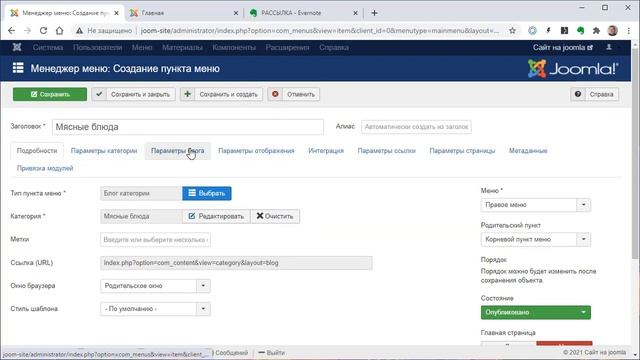The height and width of the screenshot is (360, 640).
Task: Open the Компоненты menu
Action: (234, 47)
